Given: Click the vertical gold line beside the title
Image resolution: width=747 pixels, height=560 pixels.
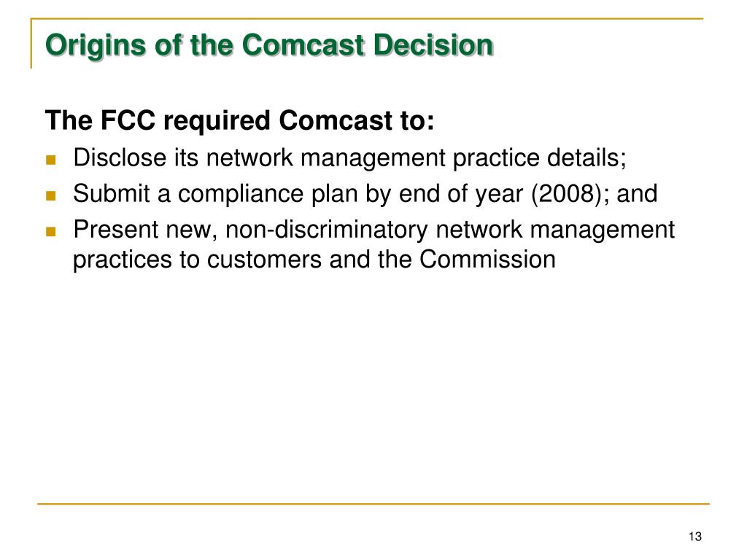Looking at the screenshot, I should pos(31,43).
